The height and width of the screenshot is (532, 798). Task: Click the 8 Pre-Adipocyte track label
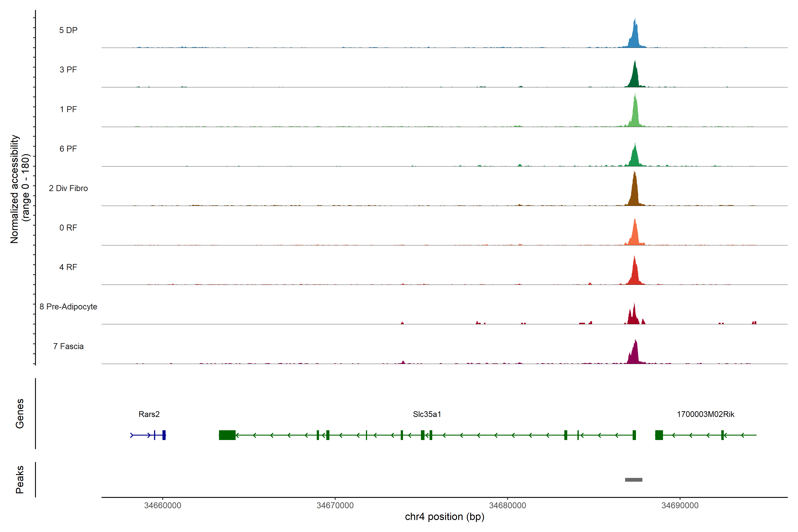click(x=68, y=307)
